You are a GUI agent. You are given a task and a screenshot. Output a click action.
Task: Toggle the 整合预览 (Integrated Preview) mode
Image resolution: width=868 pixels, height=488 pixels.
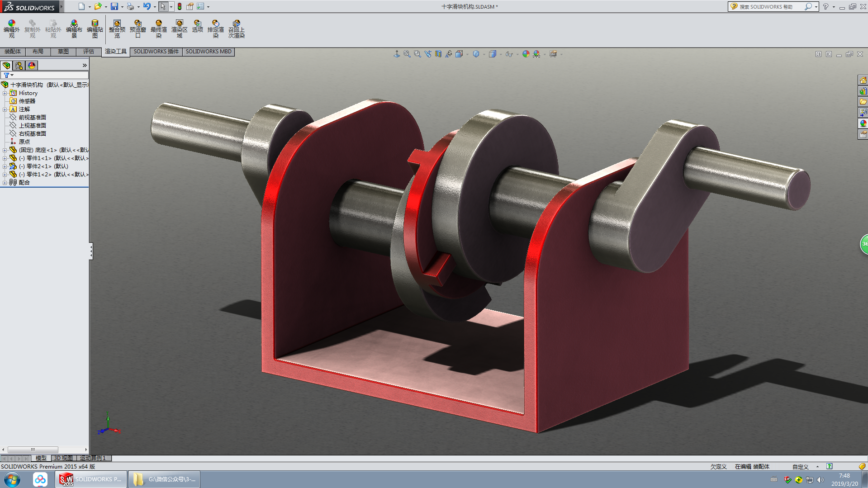coord(117,28)
